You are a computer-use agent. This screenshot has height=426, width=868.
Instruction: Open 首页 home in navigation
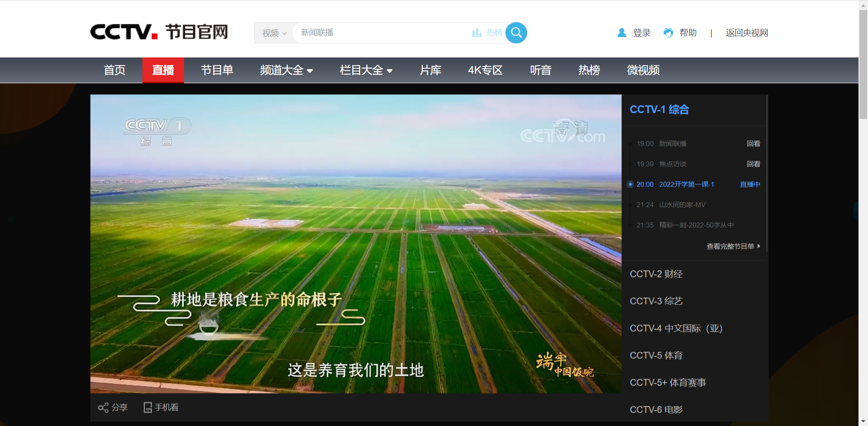pos(114,70)
